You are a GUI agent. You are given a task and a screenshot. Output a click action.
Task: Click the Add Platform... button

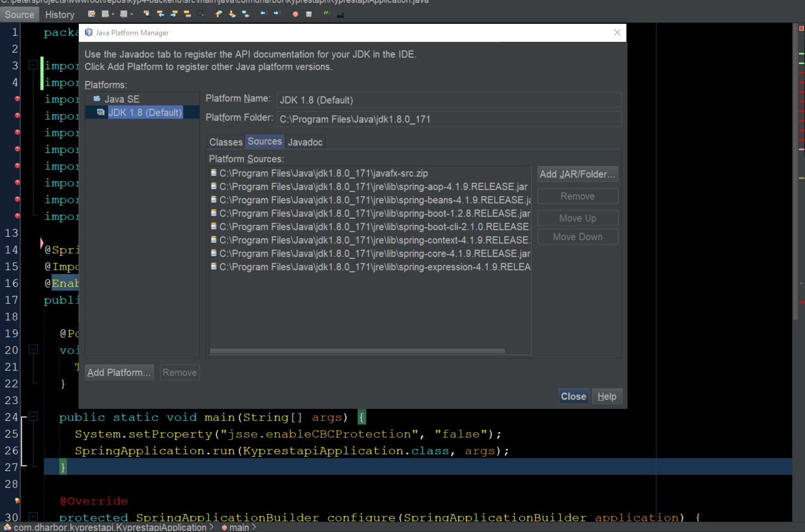coord(120,372)
